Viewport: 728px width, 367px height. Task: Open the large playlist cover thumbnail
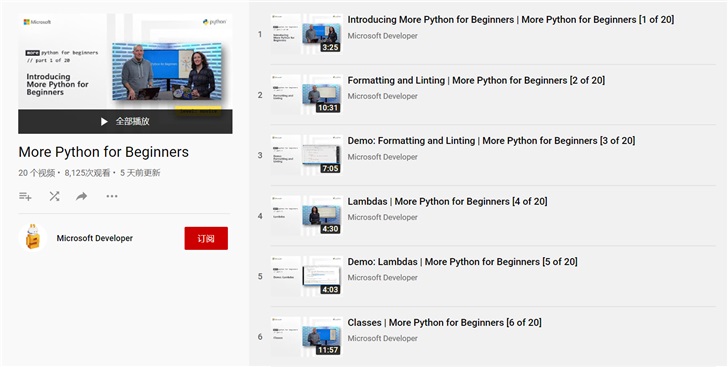(x=125, y=62)
